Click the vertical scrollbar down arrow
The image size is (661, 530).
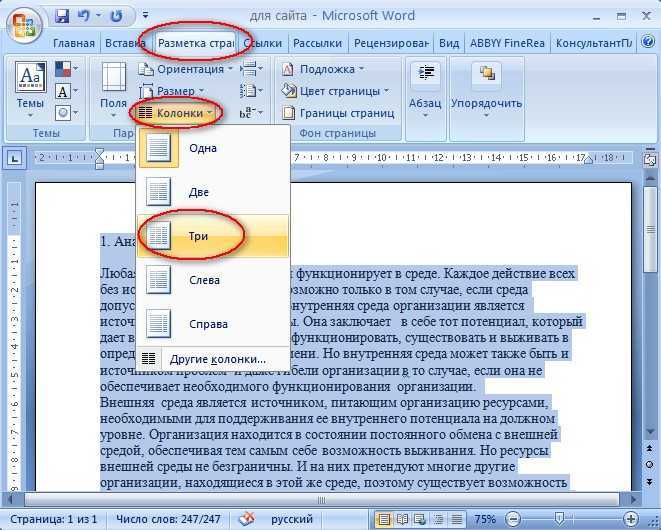click(x=650, y=431)
